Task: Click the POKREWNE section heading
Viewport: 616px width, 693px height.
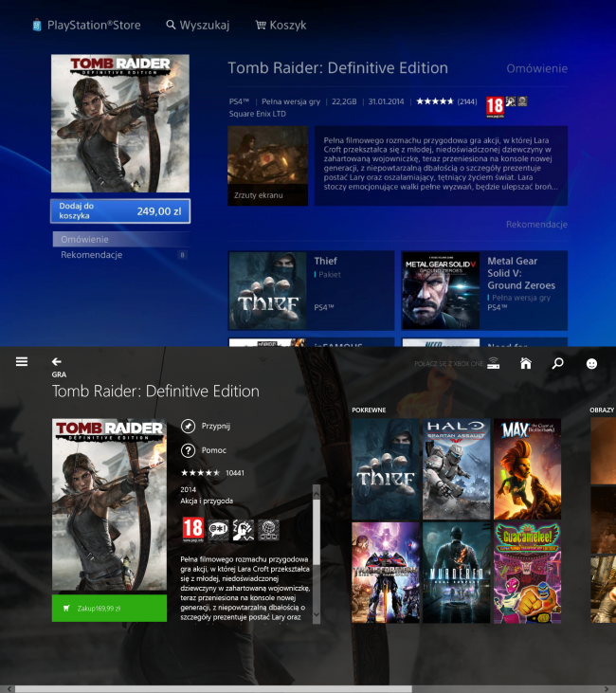Action: tap(369, 410)
